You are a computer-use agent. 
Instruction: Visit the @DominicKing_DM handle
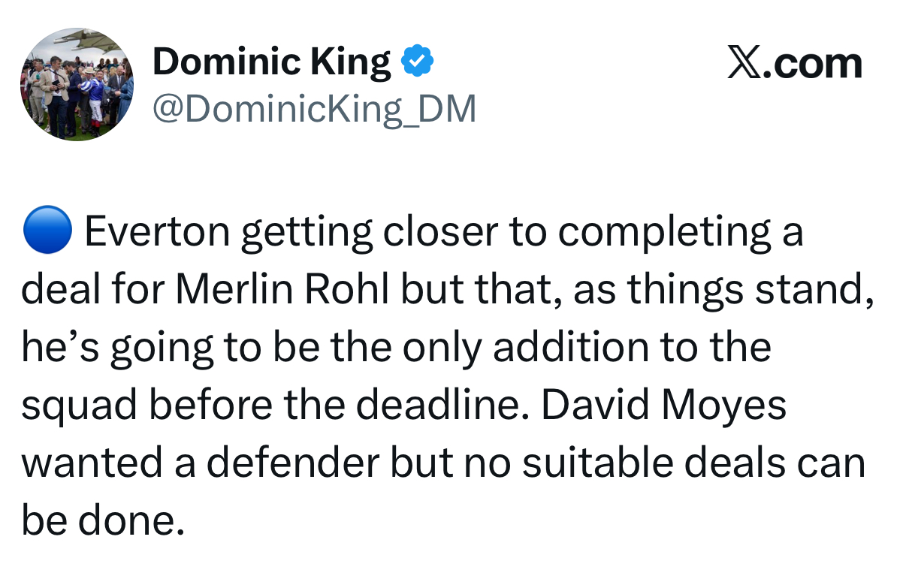point(314,109)
